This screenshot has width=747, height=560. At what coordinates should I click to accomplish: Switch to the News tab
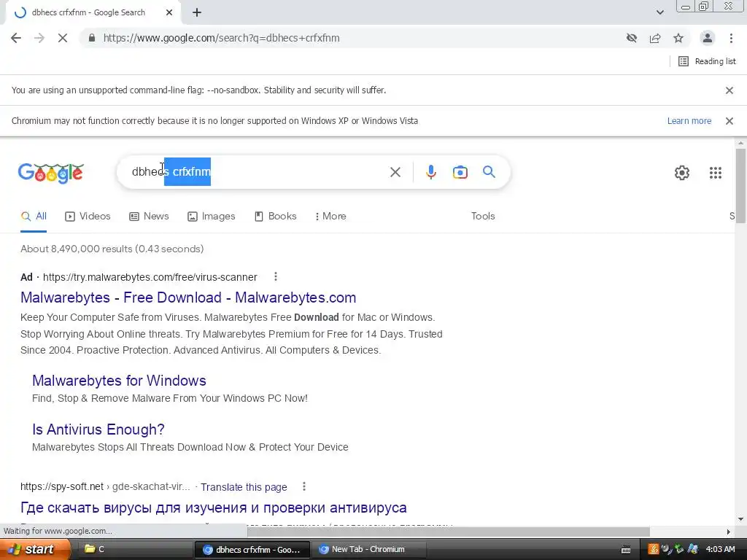(149, 216)
